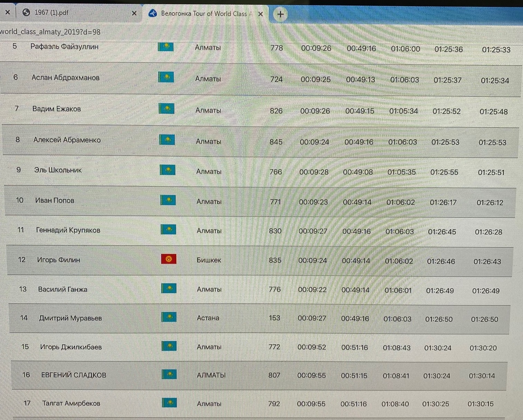This screenshot has width=523, height=420.
Task: Click bib number 153 in Муравьев's row
Action: (x=274, y=318)
